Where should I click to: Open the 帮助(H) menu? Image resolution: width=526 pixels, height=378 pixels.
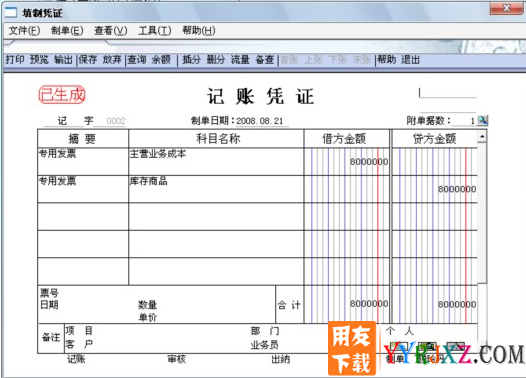pyautogui.click(x=199, y=31)
